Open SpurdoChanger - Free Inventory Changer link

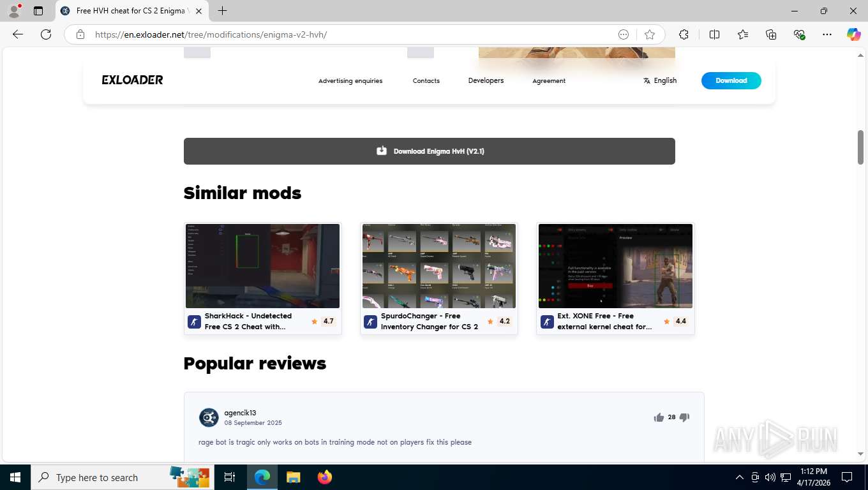(430, 321)
